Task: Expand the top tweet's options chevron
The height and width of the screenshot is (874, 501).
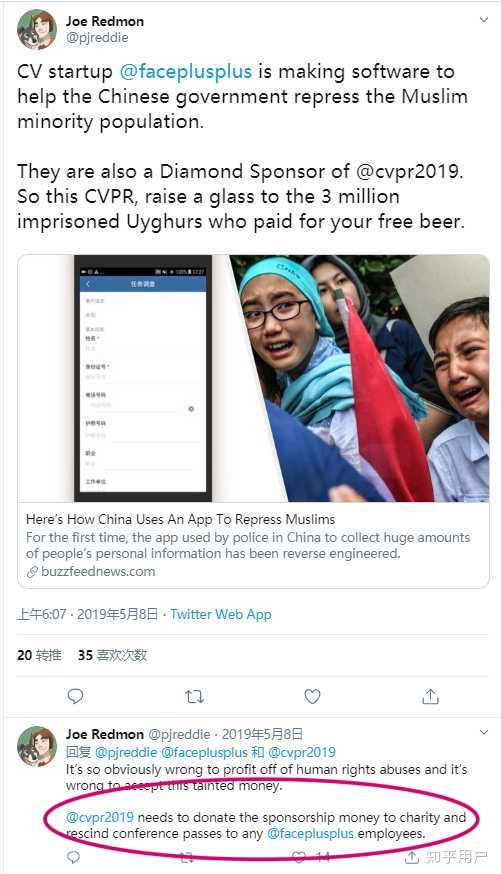Action: 484,20
